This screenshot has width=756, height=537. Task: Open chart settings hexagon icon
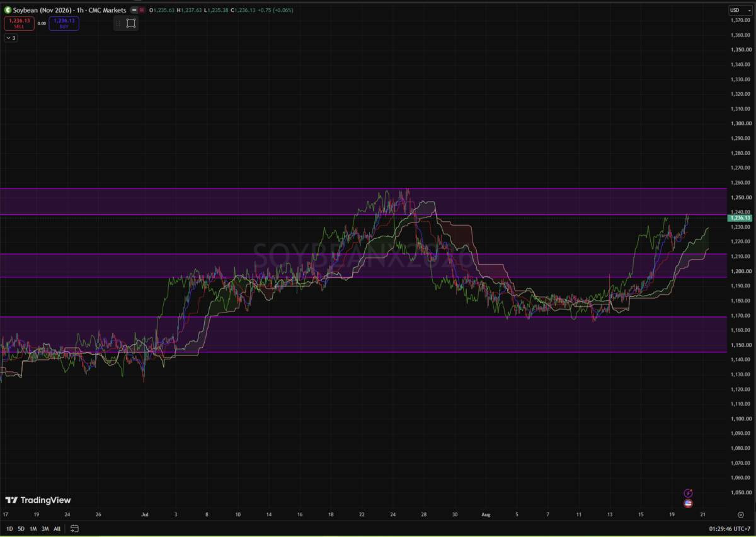[x=740, y=514]
